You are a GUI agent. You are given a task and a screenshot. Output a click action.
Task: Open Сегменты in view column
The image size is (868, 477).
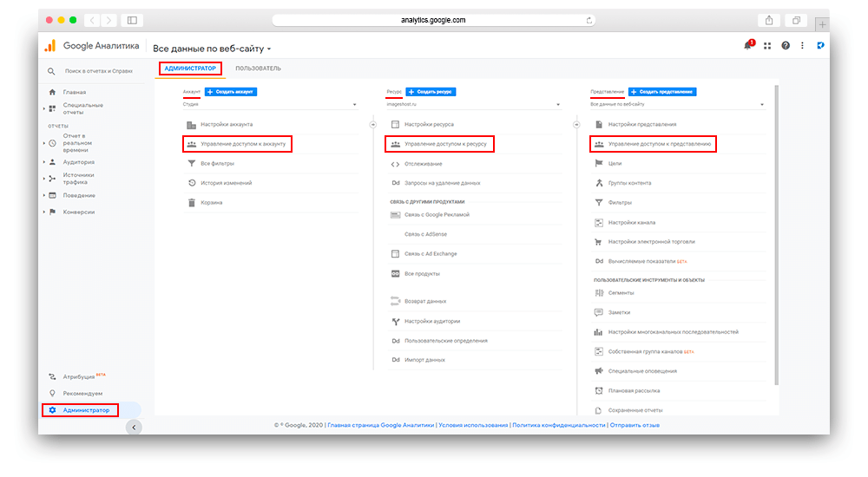621,293
